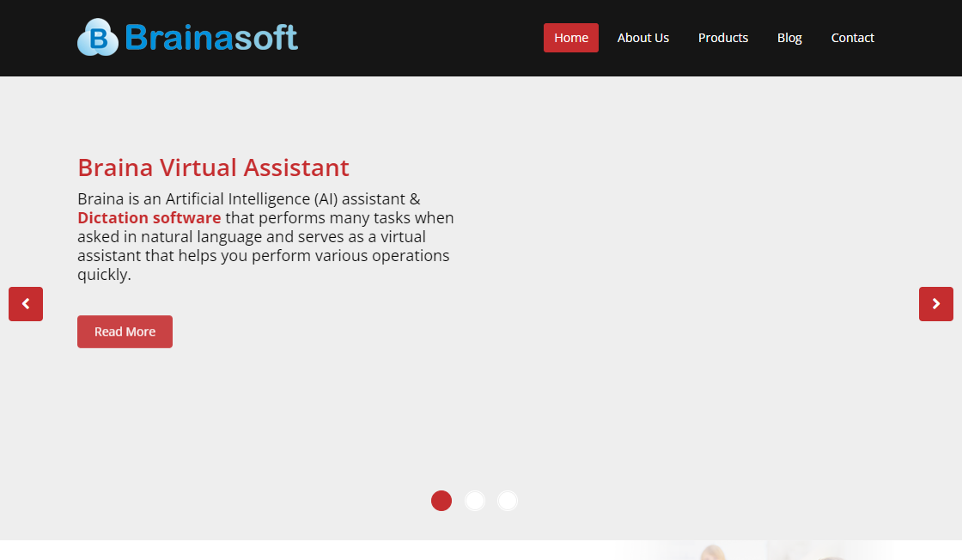Open the Contact page

click(852, 38)
